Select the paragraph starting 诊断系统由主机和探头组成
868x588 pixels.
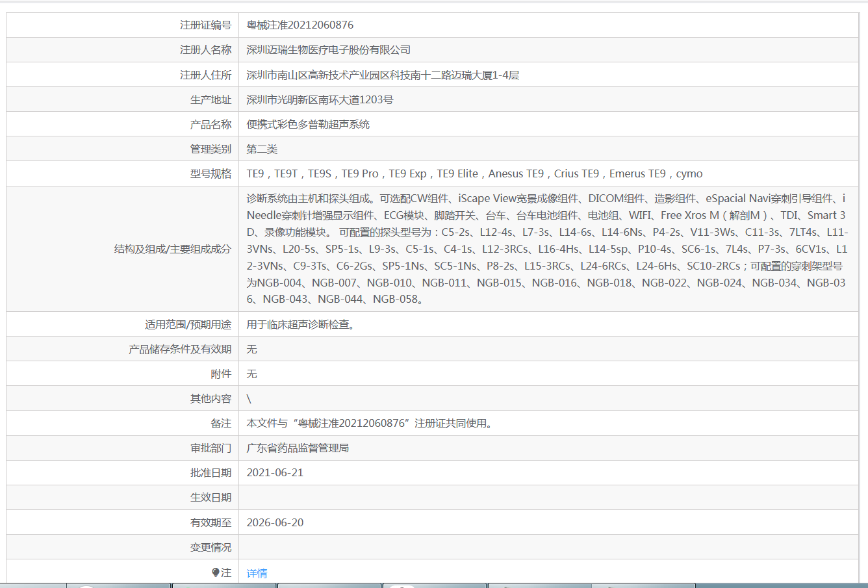click(546, 249)
